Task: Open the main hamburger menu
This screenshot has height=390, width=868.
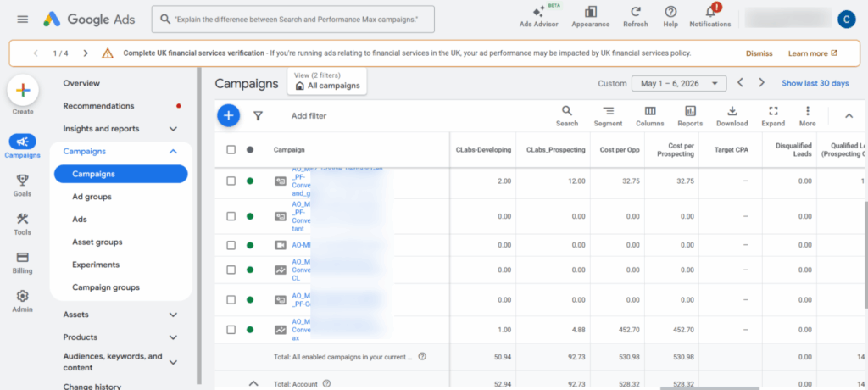Action: pos(23,19)
